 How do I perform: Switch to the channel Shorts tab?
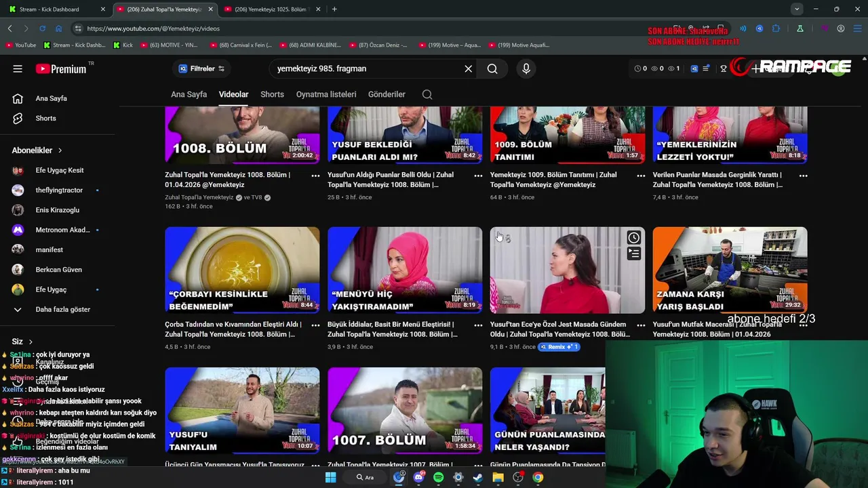tap(272, 94)
